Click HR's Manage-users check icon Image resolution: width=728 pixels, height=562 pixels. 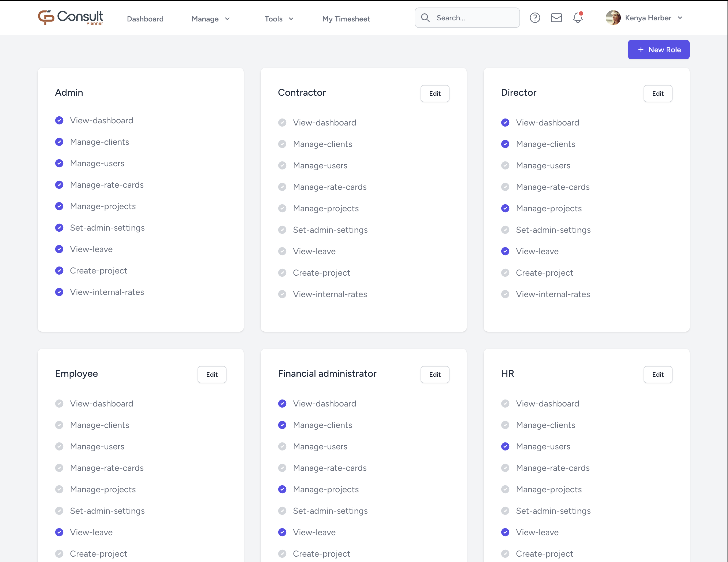pyautogui.click(x=505, y=446)
